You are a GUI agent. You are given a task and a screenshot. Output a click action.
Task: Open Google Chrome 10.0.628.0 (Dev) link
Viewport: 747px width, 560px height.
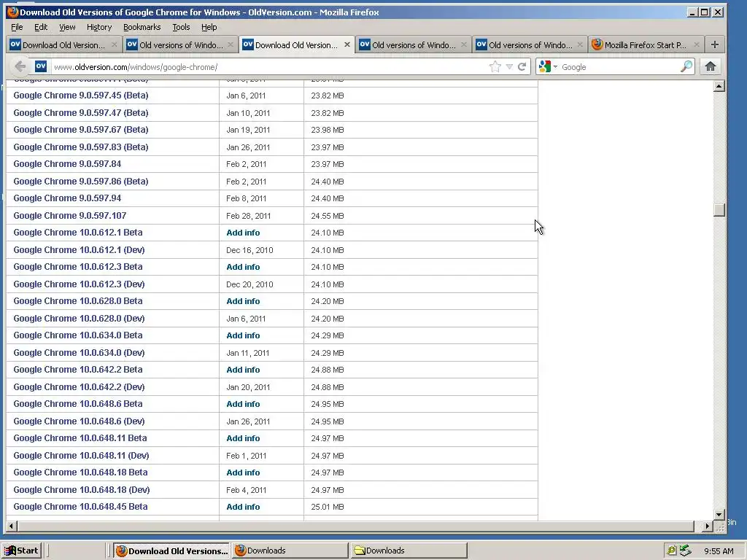(x=79, y=318)
